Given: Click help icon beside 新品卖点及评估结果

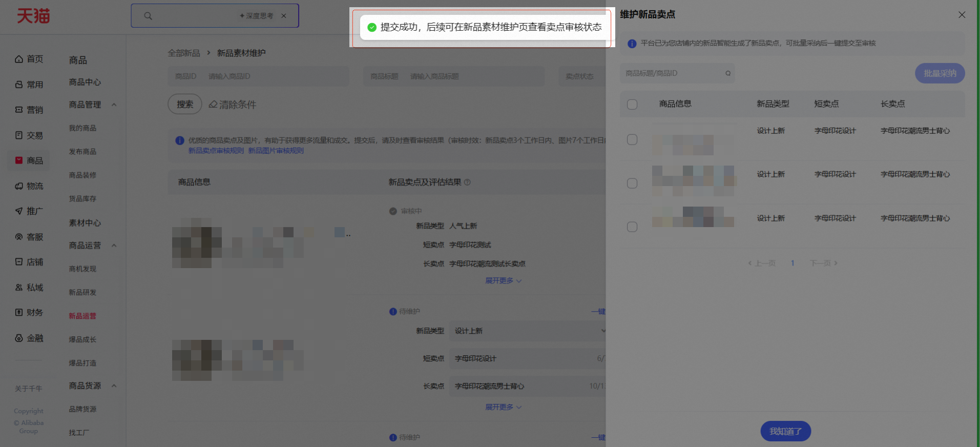Looking at the screenshot, I should [x=467, y=182].
